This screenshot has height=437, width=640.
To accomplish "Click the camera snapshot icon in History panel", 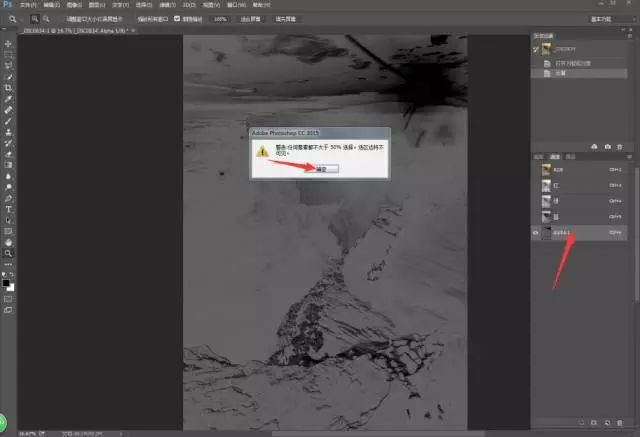I will point(607,146).
